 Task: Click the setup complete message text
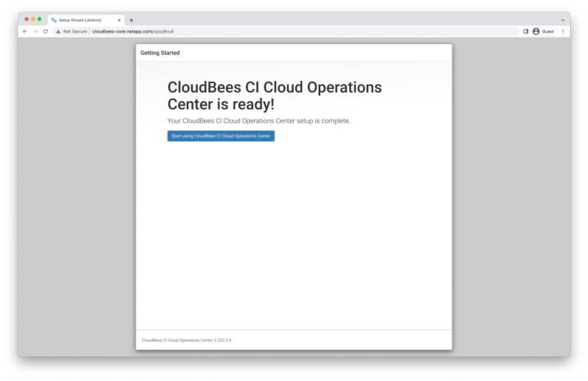258,121
